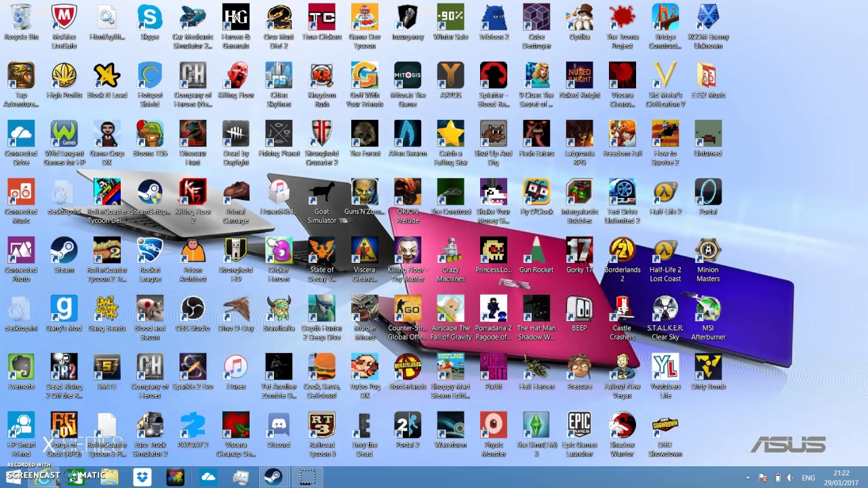The width and height of the screenshot is (868, 488).
Task: Launch Discord from the desktop
Action: pos(279,430)
